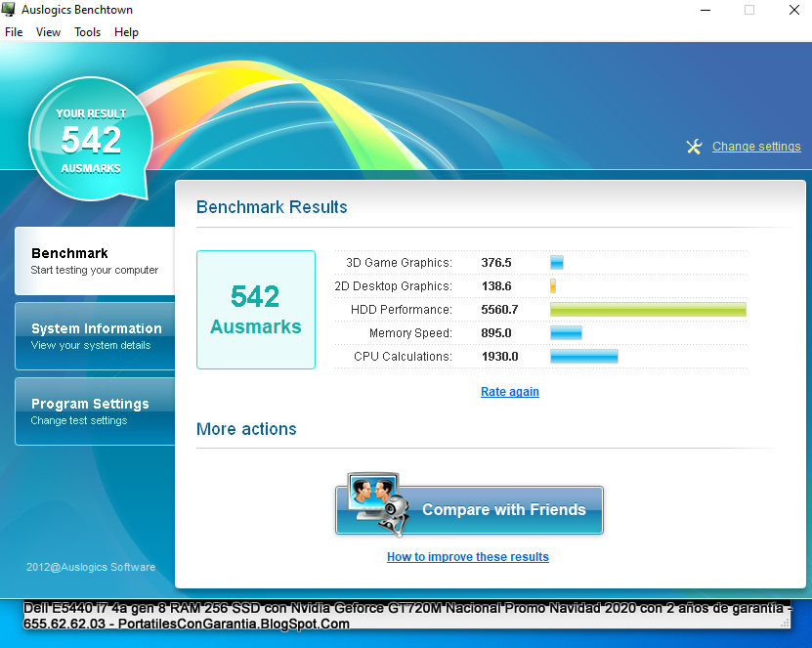Image resolution: width=812 pixels, height=648 pixels.
Task: Click the Change settings link
Action: [756, 147]
